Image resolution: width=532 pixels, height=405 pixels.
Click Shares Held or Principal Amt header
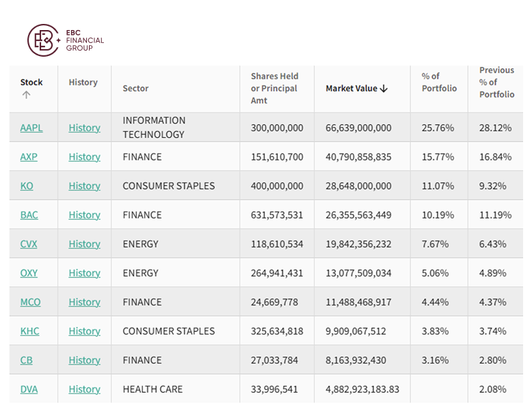274,89
